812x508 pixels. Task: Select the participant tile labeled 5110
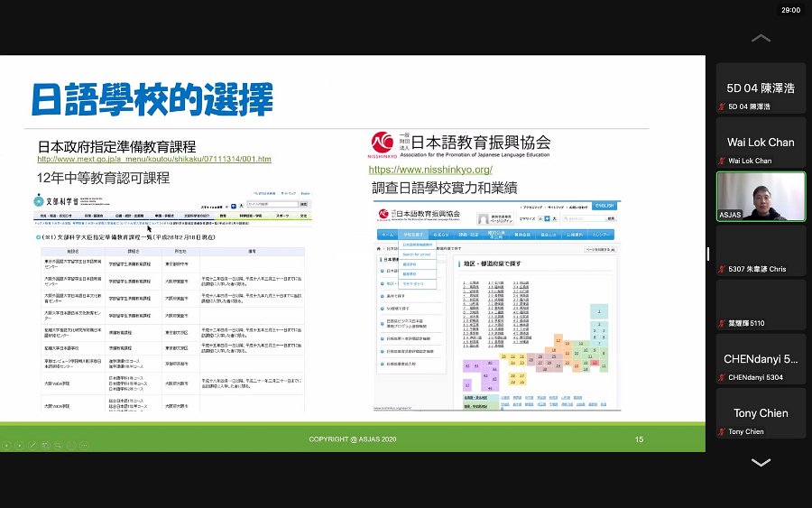click(x=761, y=305)
